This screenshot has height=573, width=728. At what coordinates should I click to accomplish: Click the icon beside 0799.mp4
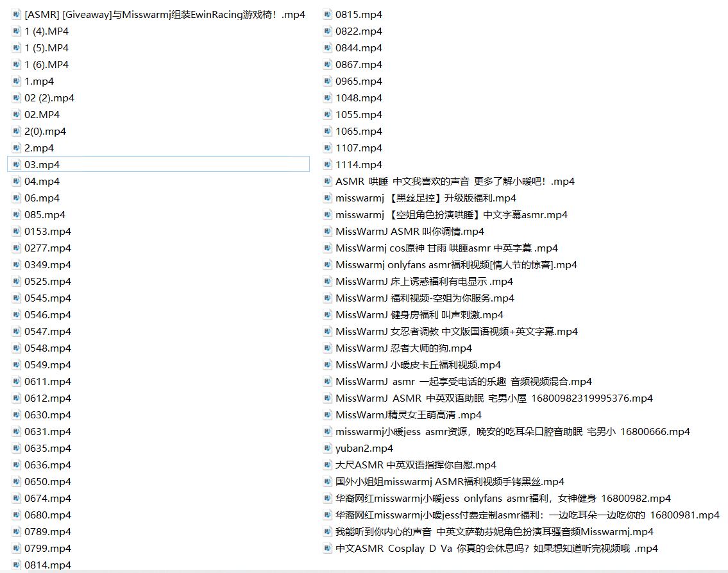point(16,549)
